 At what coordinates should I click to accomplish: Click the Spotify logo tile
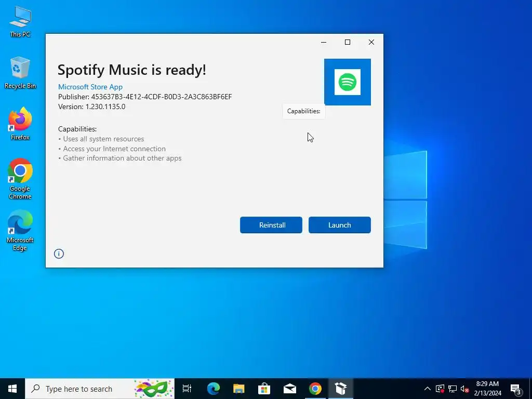pyautogui.click(x=348, y=82)
